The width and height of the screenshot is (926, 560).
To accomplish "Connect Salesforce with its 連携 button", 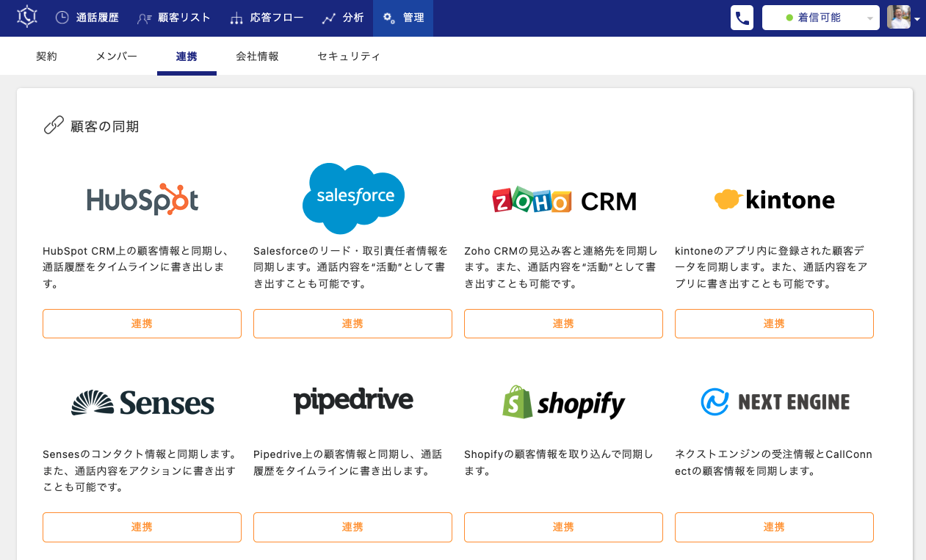I will (x=352, y=324).
